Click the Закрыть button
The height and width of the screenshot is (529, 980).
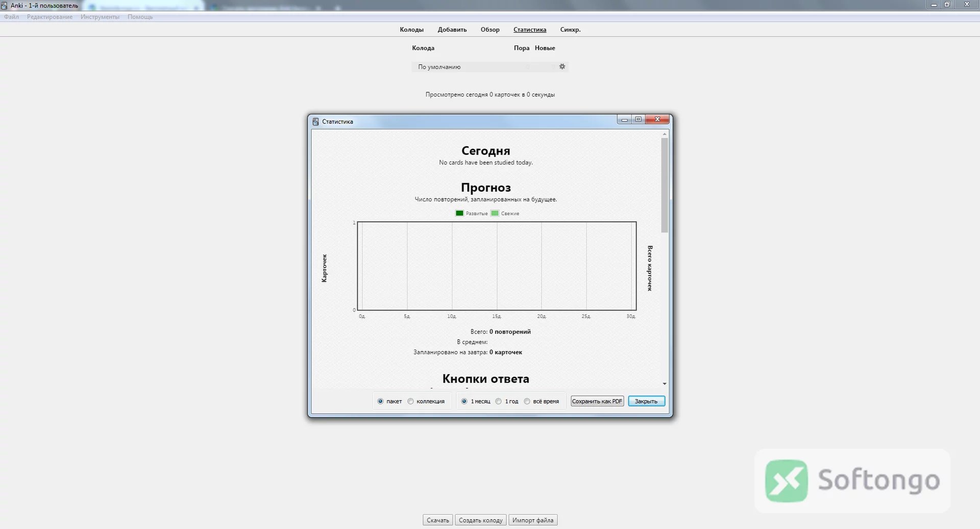(646, 401)
